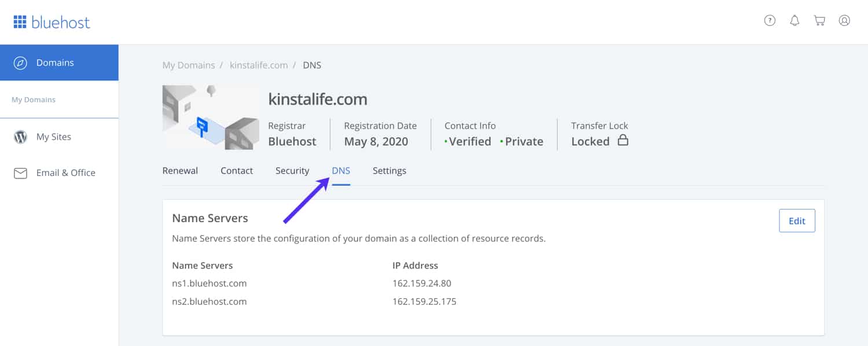
Task: Select the DNS tab
Action: pos(341,170)
